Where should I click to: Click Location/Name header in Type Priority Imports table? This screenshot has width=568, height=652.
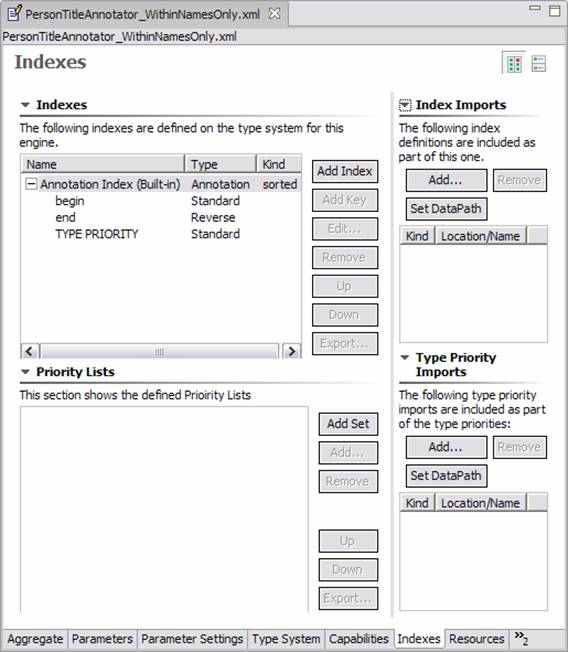[480, 503]
